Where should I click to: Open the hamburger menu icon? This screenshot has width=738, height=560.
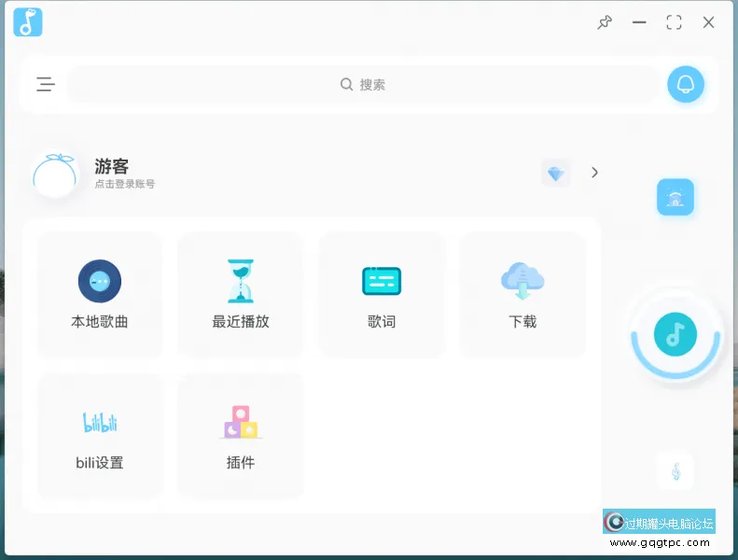tap(46, 84)
